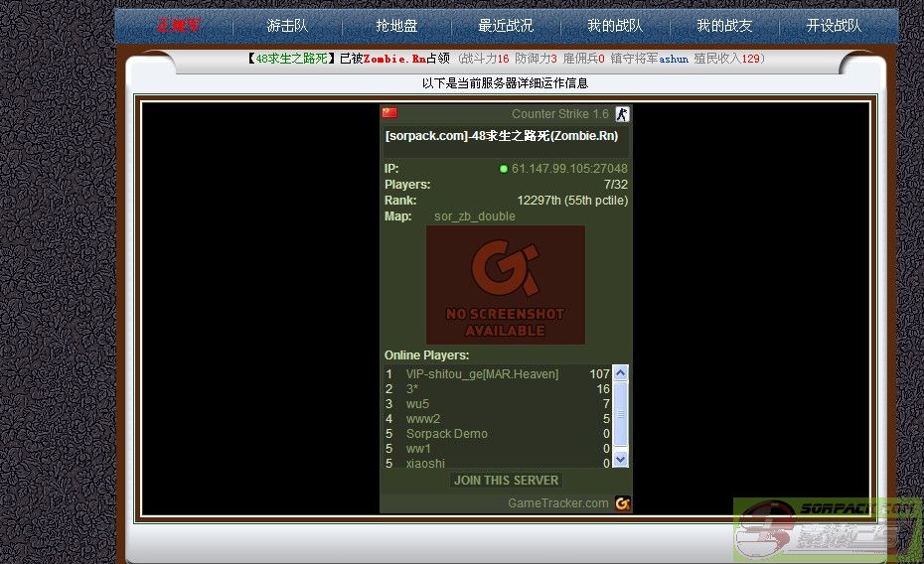Image resolution: width=924 pixels, height=564 pixels.
Task: Click the sor_zb_double map link
Action: (x=474, y=216)
